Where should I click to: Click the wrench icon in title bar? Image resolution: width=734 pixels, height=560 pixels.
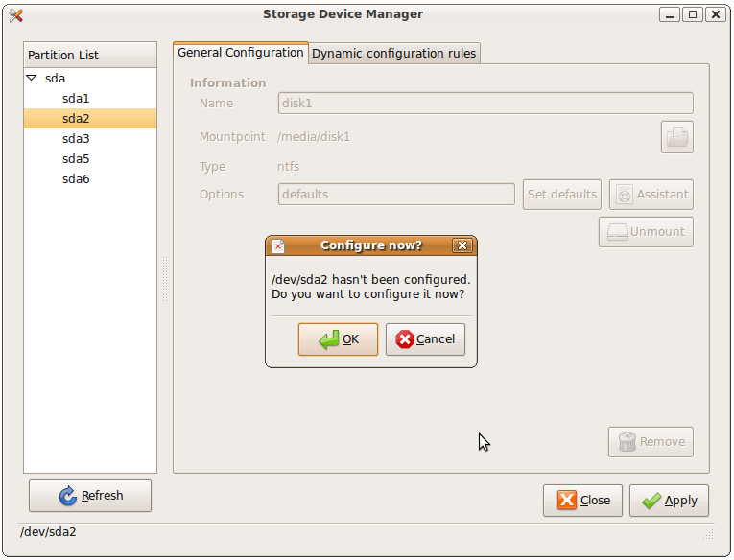(15, 14)
